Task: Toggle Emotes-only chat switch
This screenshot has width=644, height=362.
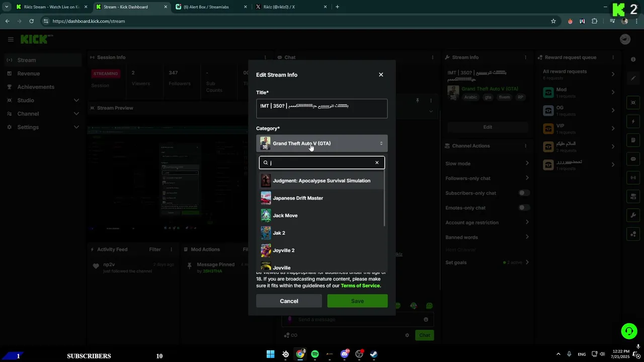Action: [x=524, y=208]
